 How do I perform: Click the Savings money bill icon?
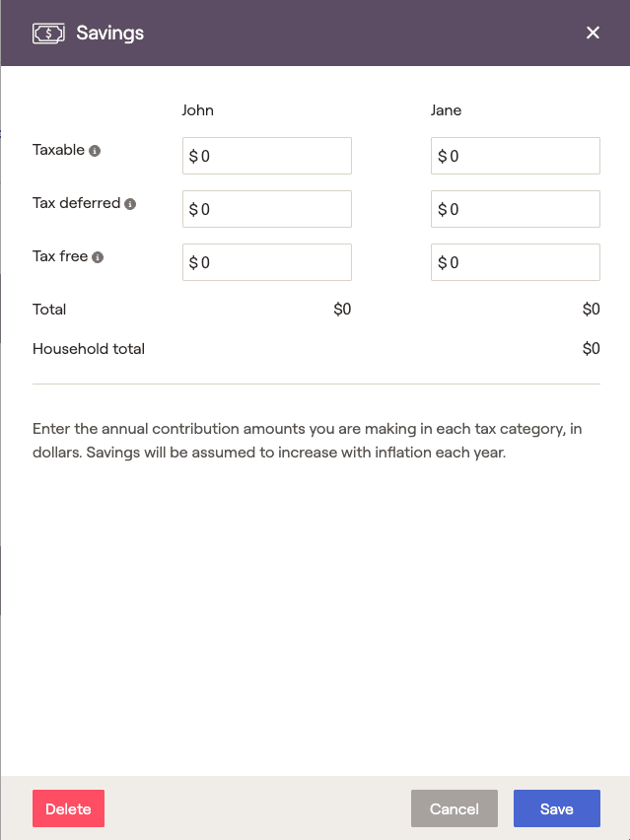48,34
